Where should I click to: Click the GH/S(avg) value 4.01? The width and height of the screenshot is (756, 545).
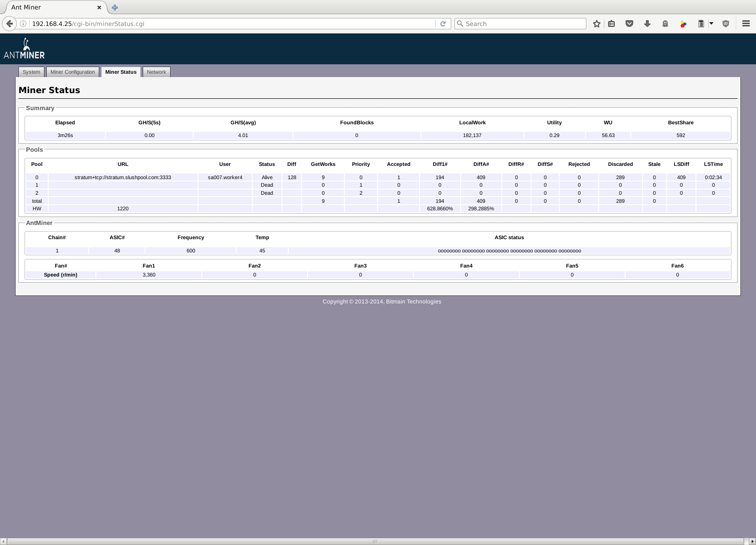click(243, 135)
